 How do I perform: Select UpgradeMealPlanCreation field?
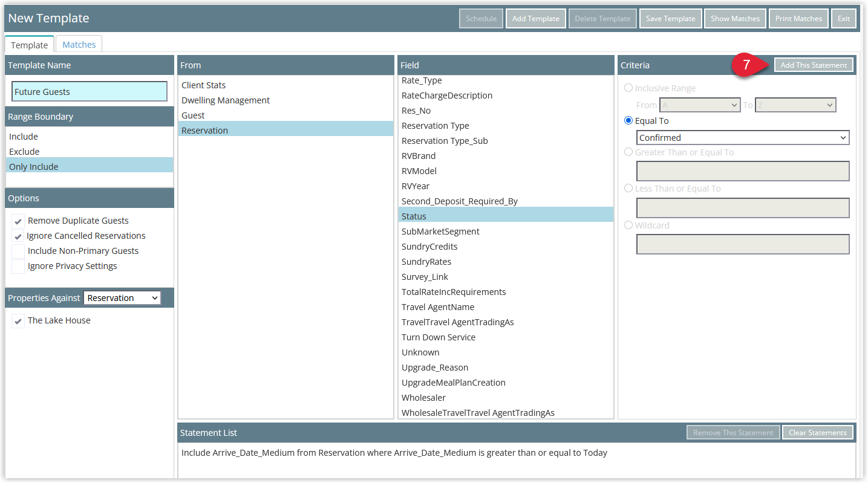506,383
